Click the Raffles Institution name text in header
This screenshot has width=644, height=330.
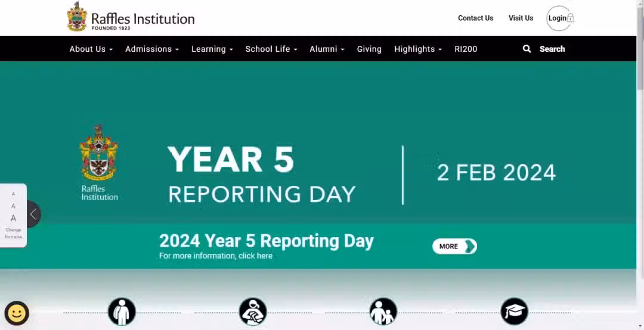[143, 19]
